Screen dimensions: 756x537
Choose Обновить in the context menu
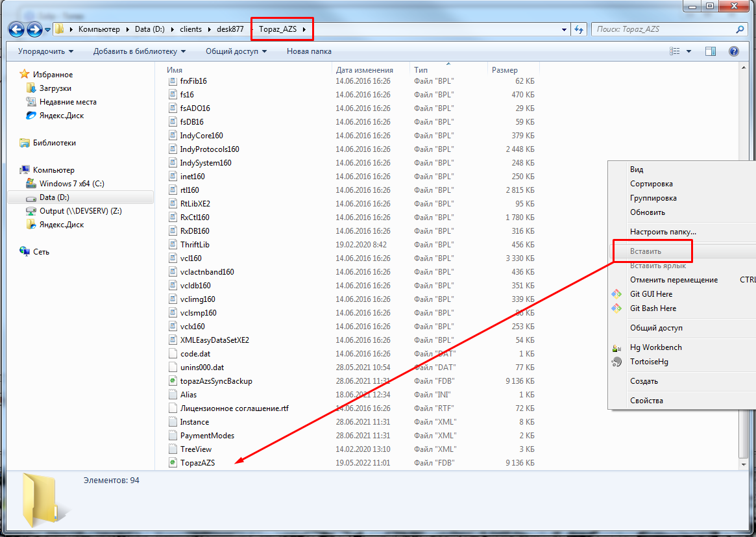pos(648,212)
